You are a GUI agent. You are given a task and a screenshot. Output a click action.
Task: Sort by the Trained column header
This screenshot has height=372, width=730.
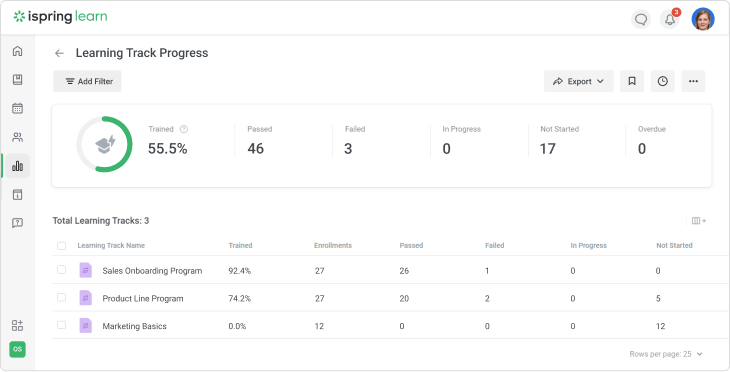[x=240, y=245]
